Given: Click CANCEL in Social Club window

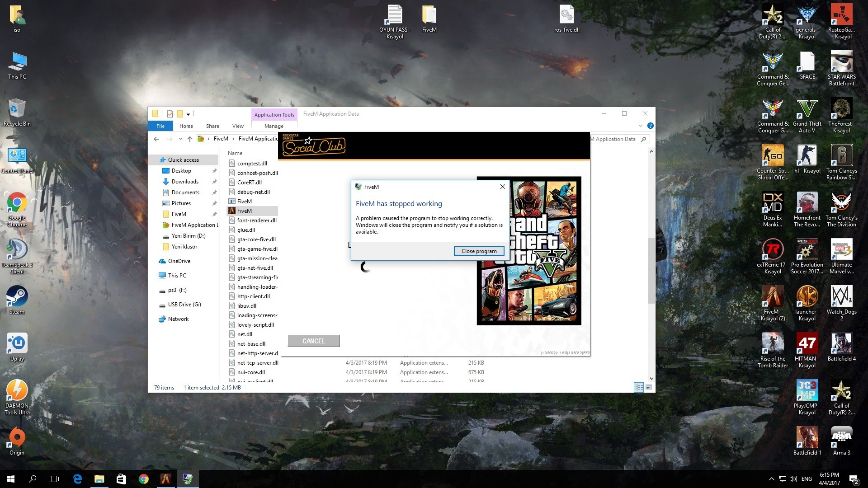Looking at the screenshot, I should click(314, 341).
